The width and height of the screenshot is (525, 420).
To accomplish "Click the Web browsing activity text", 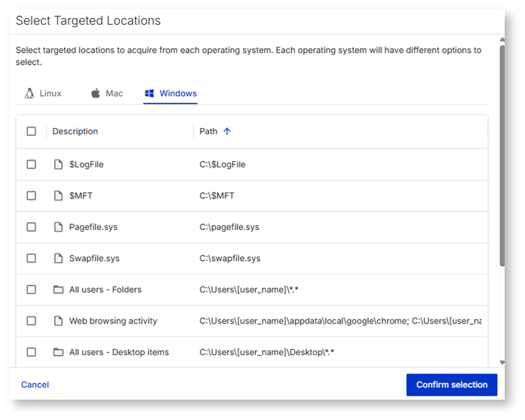I will click(113, 321).
